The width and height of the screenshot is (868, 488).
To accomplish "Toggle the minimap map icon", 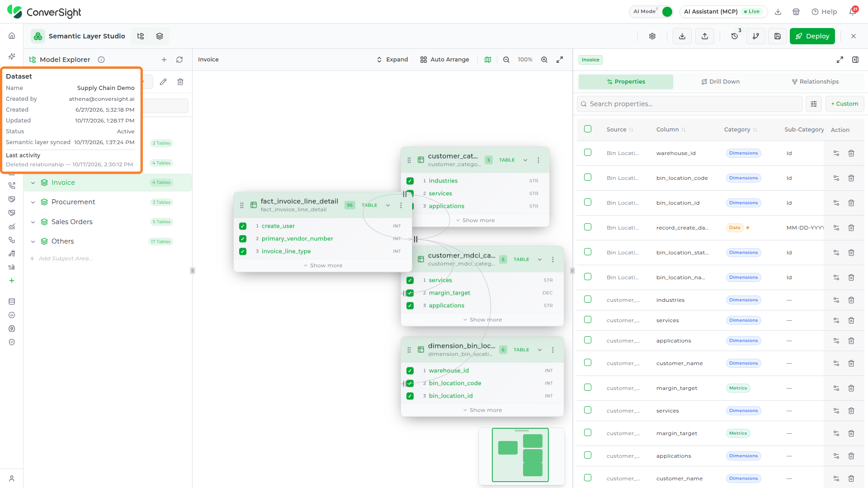I will (x=488, y=60).
